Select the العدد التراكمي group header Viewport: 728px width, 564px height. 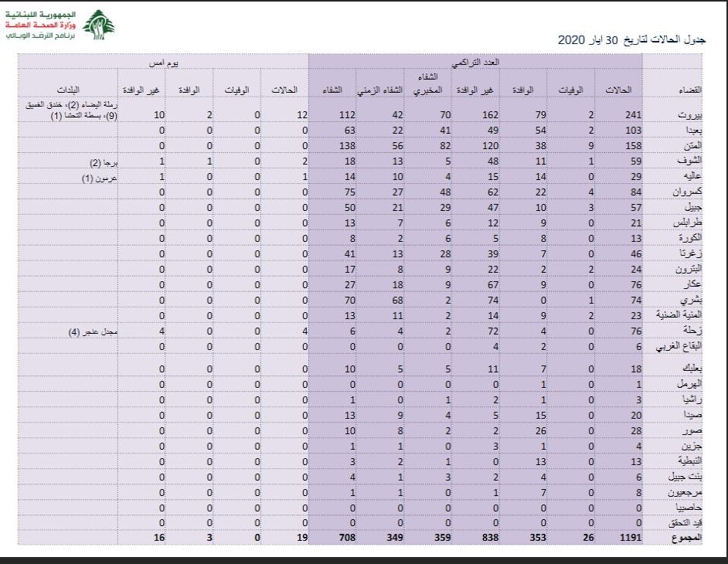tap(475, 60)
